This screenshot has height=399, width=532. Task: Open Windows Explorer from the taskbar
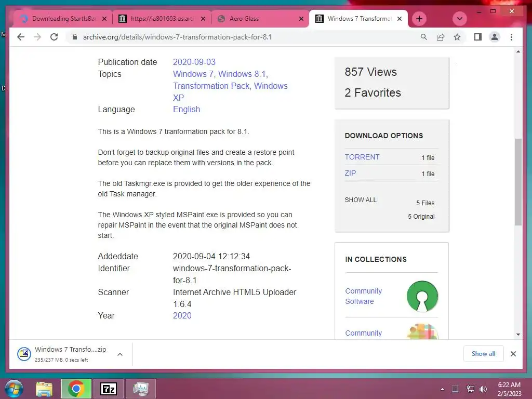(x=44, y=389)
